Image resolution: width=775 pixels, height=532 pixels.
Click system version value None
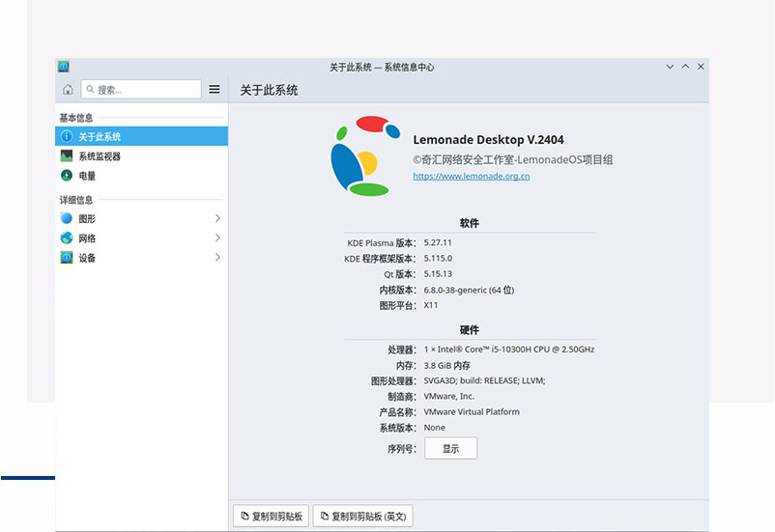tap(435, 428)
